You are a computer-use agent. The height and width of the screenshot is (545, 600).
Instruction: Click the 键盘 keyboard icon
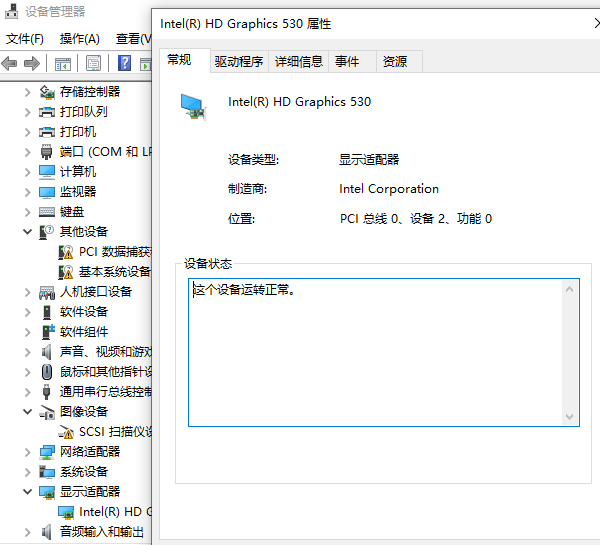(x=47, y=212)
